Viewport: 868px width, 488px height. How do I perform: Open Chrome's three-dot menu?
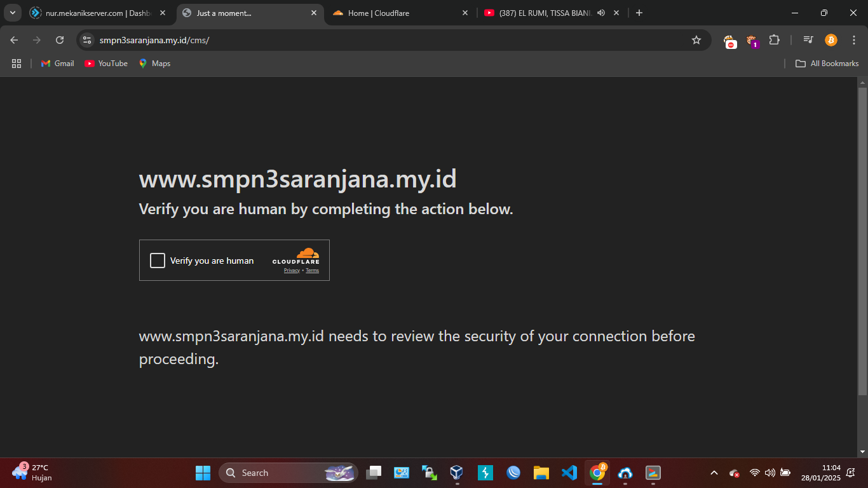coord(854,40)
